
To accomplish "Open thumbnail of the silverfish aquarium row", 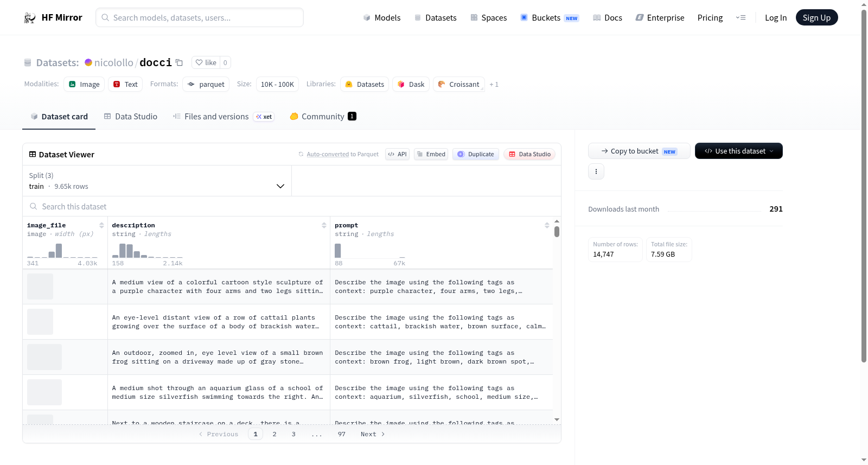I will click(x=44, y=392).
